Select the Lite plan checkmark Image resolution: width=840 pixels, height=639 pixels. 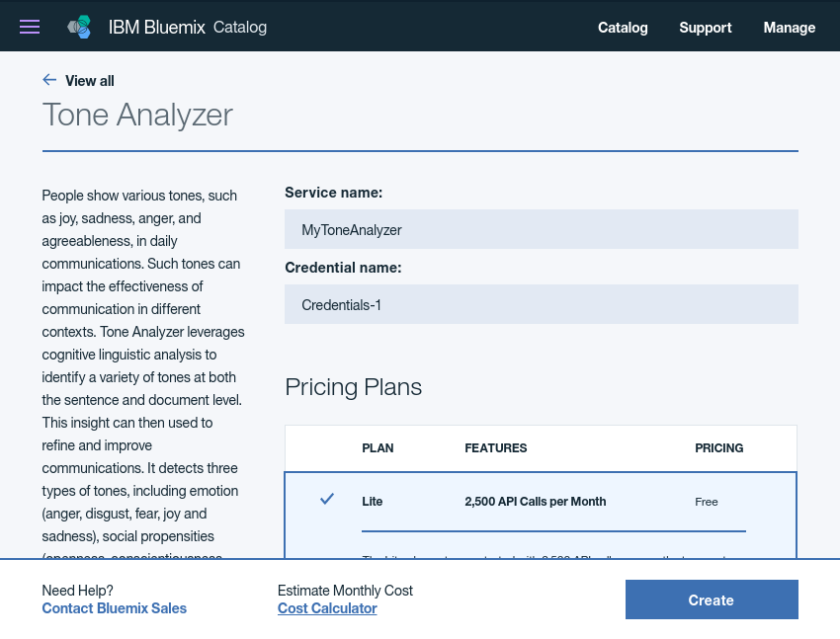(327, 499)
